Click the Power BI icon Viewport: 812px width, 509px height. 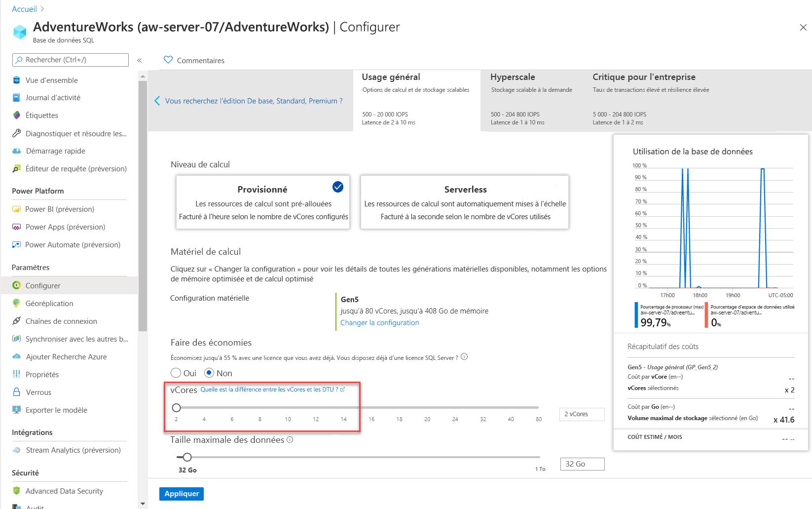[16, 209]
